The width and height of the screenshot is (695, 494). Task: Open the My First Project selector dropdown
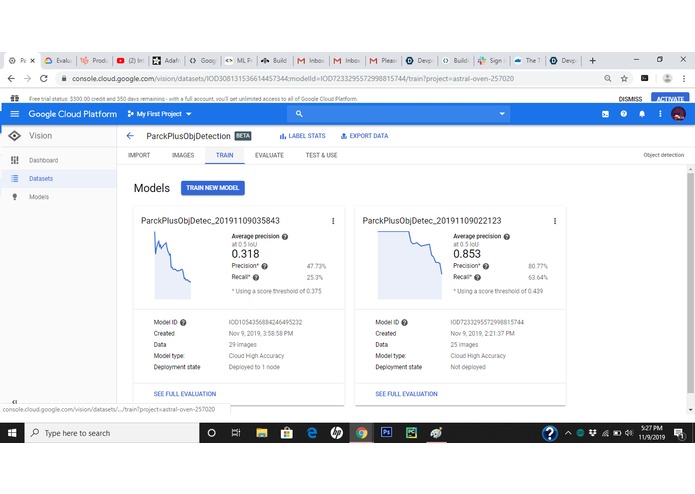159,114
